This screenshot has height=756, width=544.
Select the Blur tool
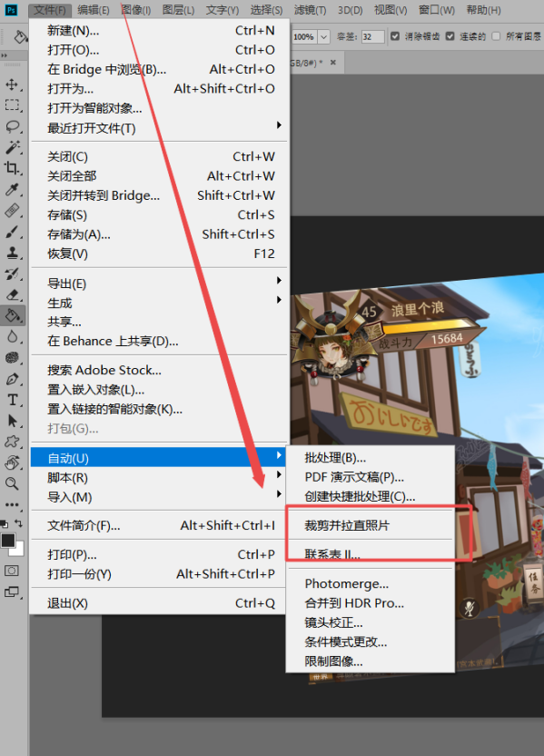[x=12, y=336]
